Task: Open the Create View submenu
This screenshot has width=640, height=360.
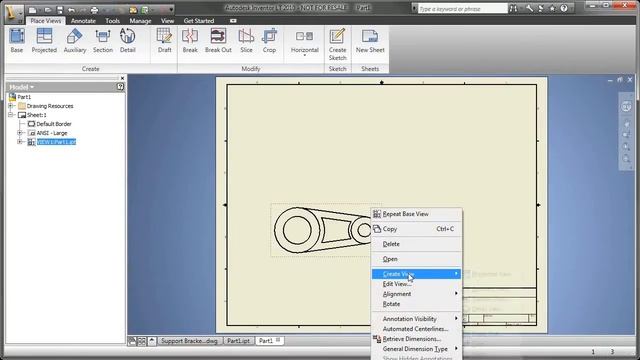Action: point(416,274)
